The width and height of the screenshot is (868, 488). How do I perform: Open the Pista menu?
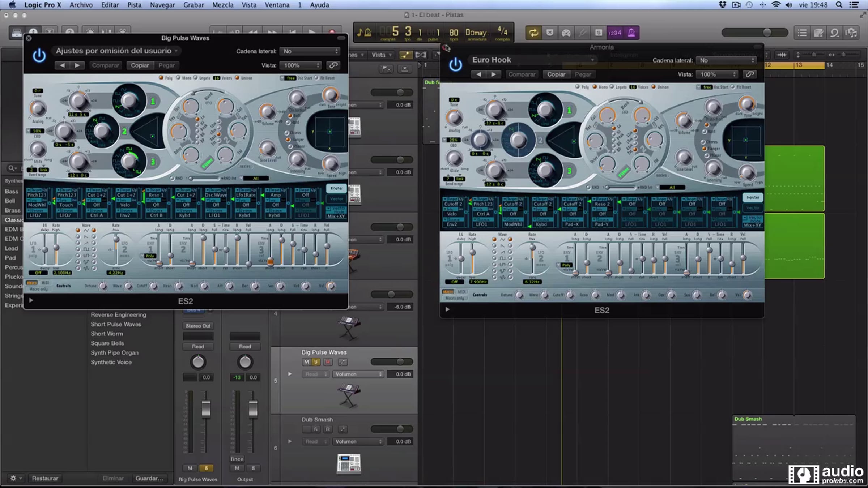[134, 5]
